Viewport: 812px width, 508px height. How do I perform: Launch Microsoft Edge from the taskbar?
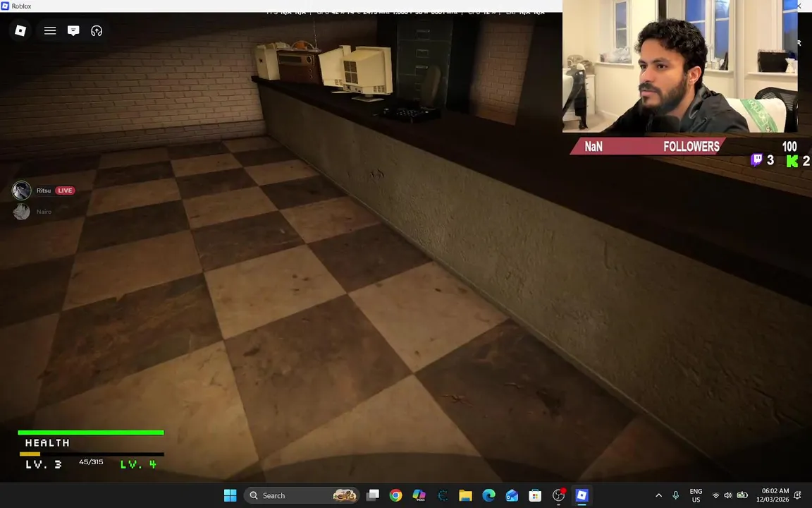(x=489, y=495)
